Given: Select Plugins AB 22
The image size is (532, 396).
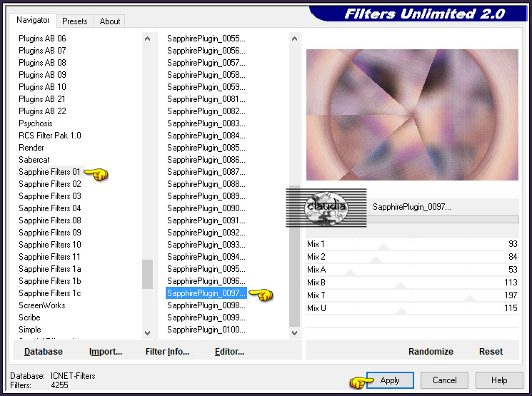Looking at the screenshot, I should click(x=42, y=111).
